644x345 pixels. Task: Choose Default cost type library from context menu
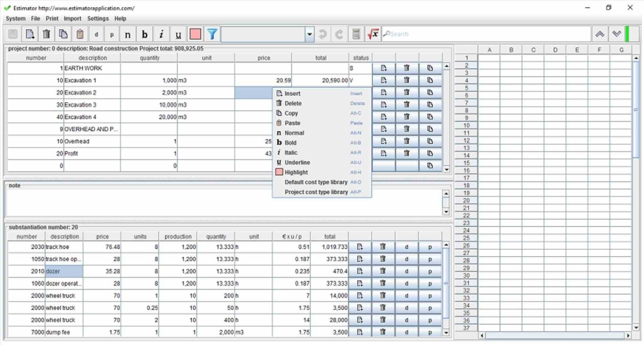(x=316, y=182)
